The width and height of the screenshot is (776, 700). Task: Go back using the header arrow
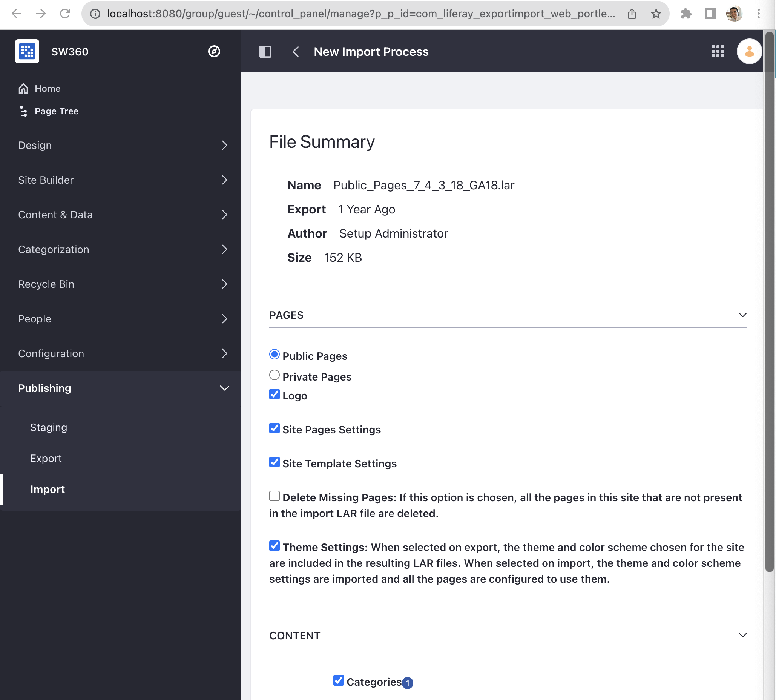[296, 52]
